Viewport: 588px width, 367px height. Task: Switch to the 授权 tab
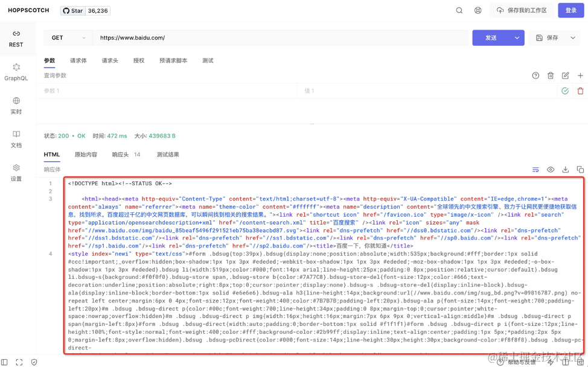click(x=139, y=61)
